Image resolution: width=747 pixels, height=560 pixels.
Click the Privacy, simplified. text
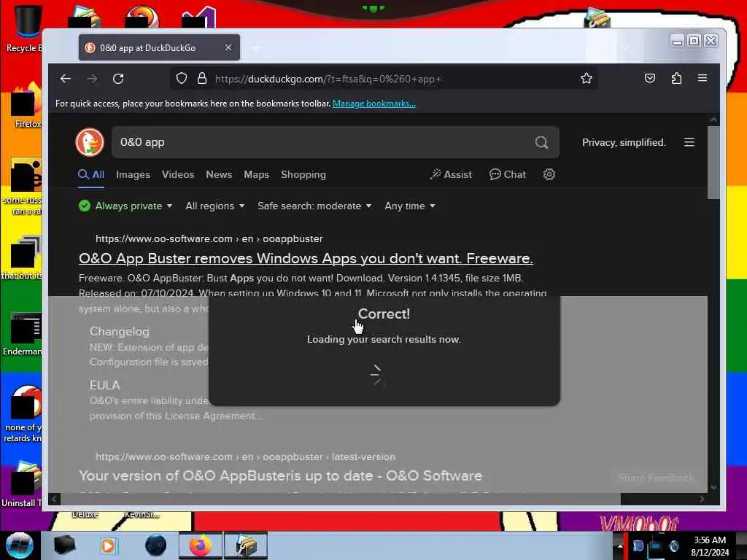coord(624,142)
